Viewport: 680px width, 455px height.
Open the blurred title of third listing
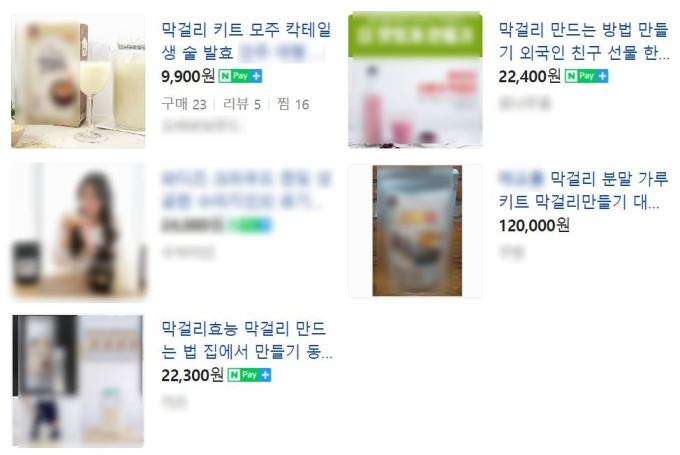(245, 190)
